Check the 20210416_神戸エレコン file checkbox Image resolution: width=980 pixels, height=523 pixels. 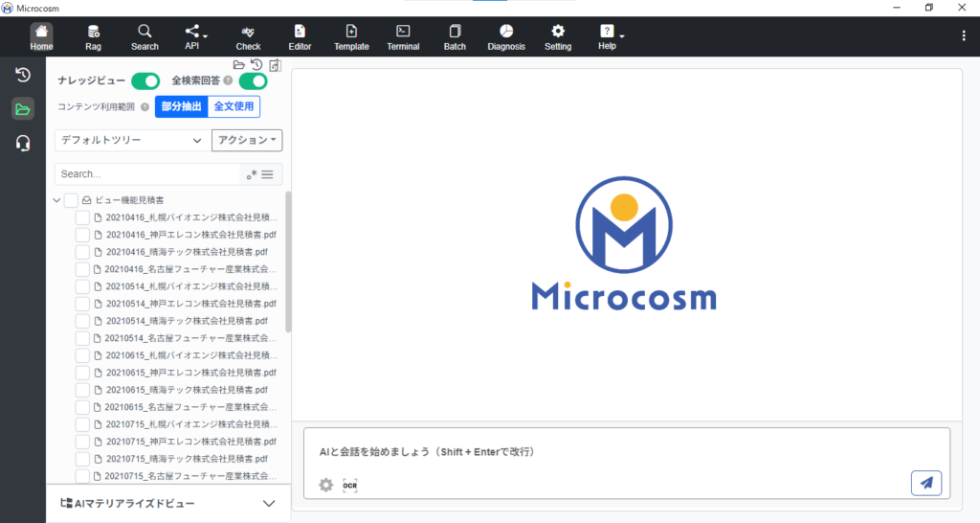tap(82, 235)
